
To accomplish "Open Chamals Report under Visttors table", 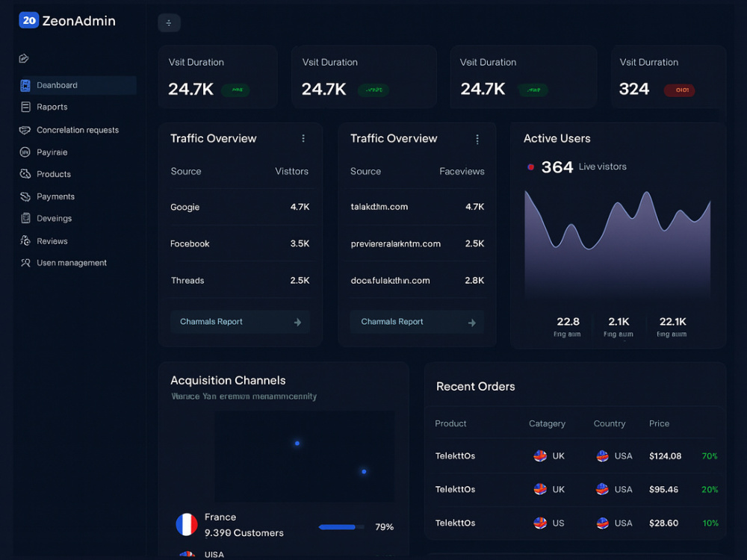I will [x=240, y=322].
